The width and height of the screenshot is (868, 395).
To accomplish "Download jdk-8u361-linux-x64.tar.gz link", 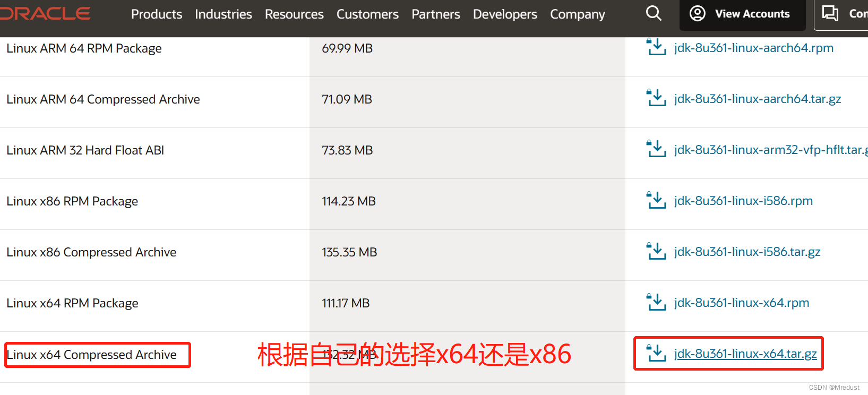I will (x=745, y=354).
